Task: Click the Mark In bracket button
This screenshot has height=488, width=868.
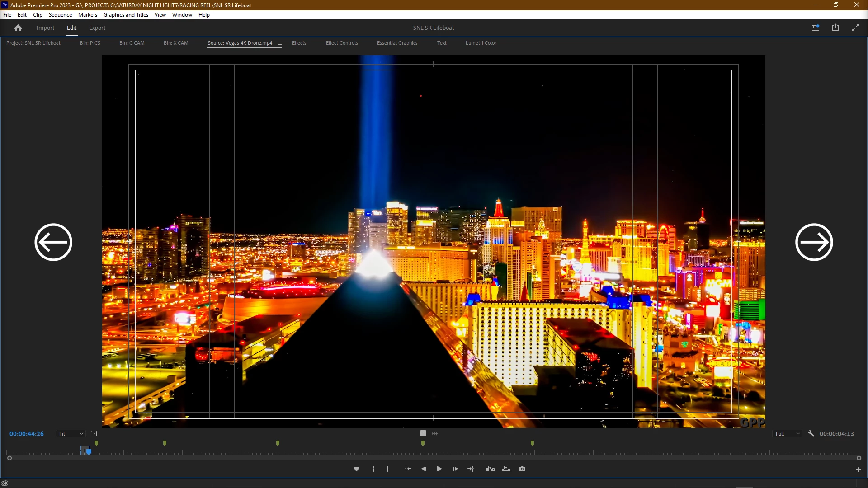Action: [373, 469]
